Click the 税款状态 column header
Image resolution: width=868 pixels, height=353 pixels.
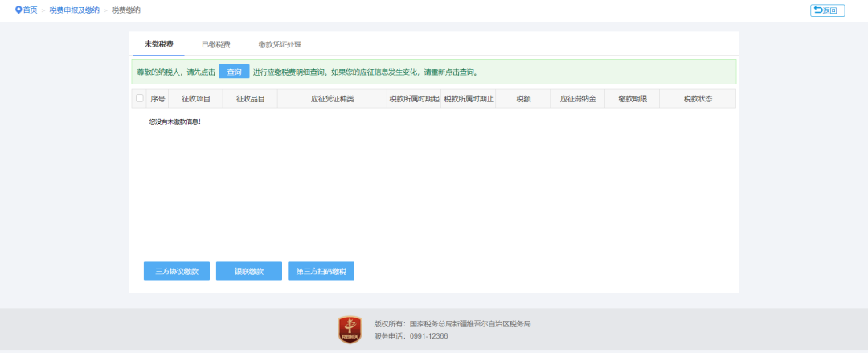tap(698, 99)
